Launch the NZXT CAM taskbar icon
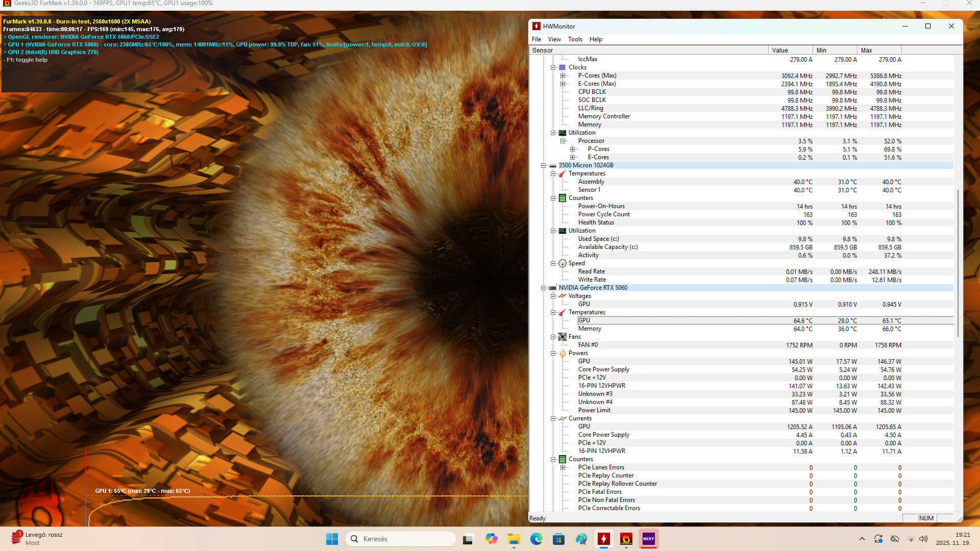 [649, 539]
